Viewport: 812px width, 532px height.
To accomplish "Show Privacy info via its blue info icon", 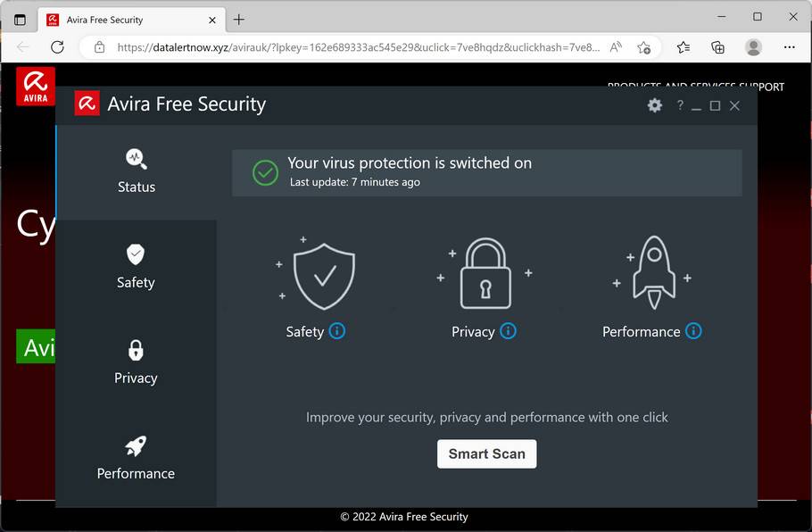I will coord(508,331).
